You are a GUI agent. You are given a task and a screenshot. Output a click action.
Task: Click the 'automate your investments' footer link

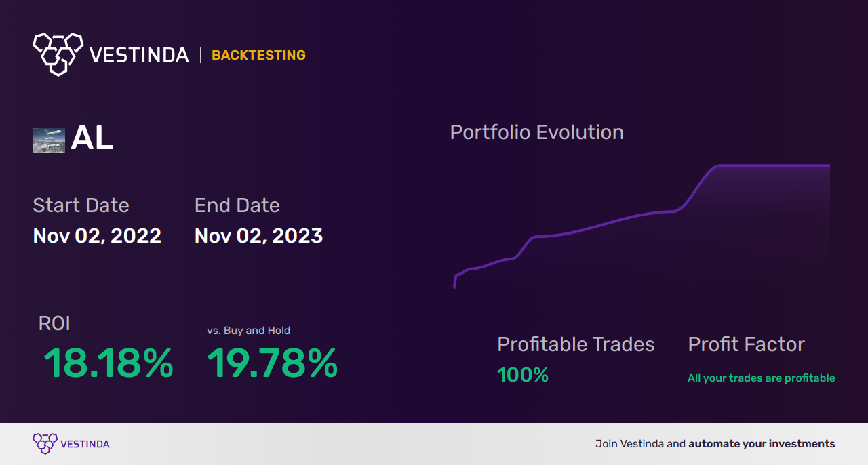click(x=762, y=444)
